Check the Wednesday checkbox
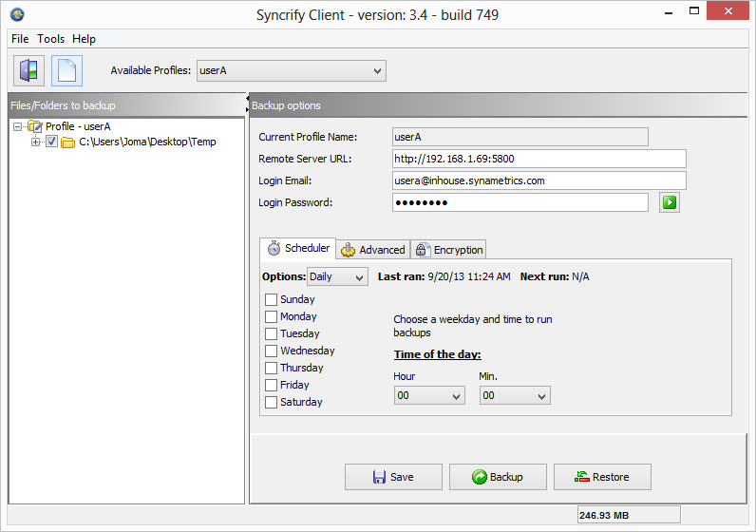The height and width of the screenshot is (532, 756). point(271,351)
